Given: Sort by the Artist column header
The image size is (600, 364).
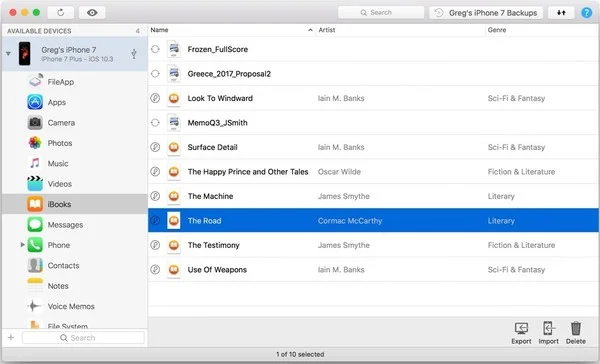Looking at the screenshot, I should [x=401, y=30].
